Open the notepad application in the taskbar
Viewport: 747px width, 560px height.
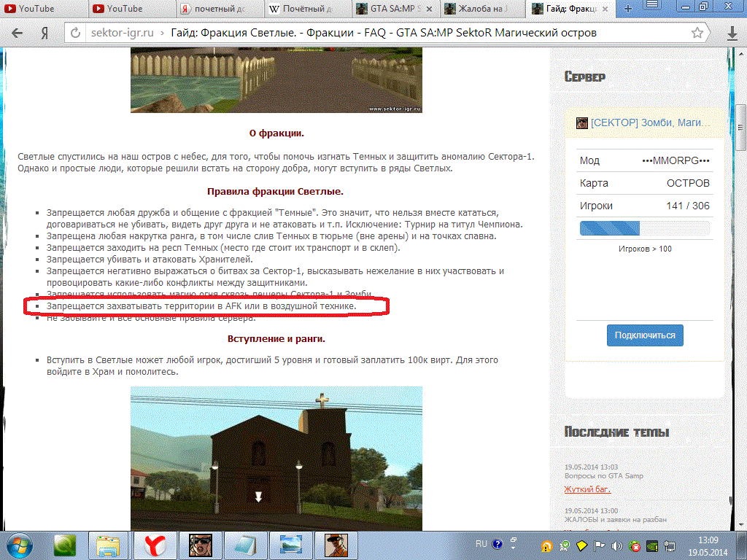pyautogui.click(x=245, y=545)
